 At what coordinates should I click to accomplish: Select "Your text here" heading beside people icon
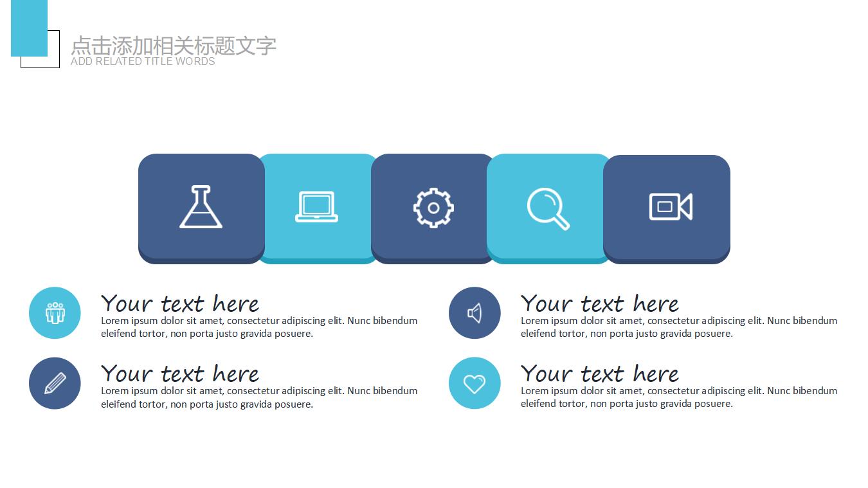point(180,303)
